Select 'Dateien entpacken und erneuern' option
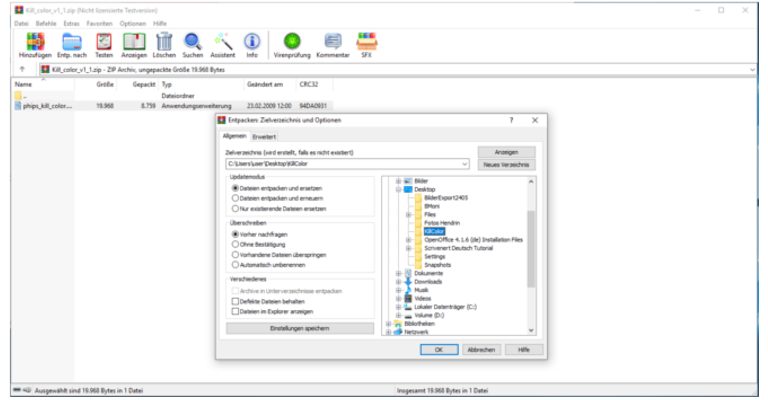 [x=236, y=198]
